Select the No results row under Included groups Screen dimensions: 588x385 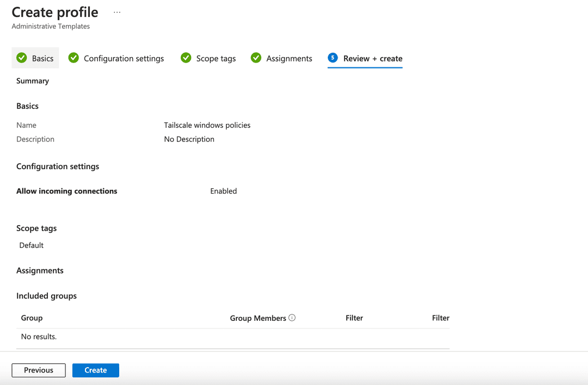(x=38, y=336)
